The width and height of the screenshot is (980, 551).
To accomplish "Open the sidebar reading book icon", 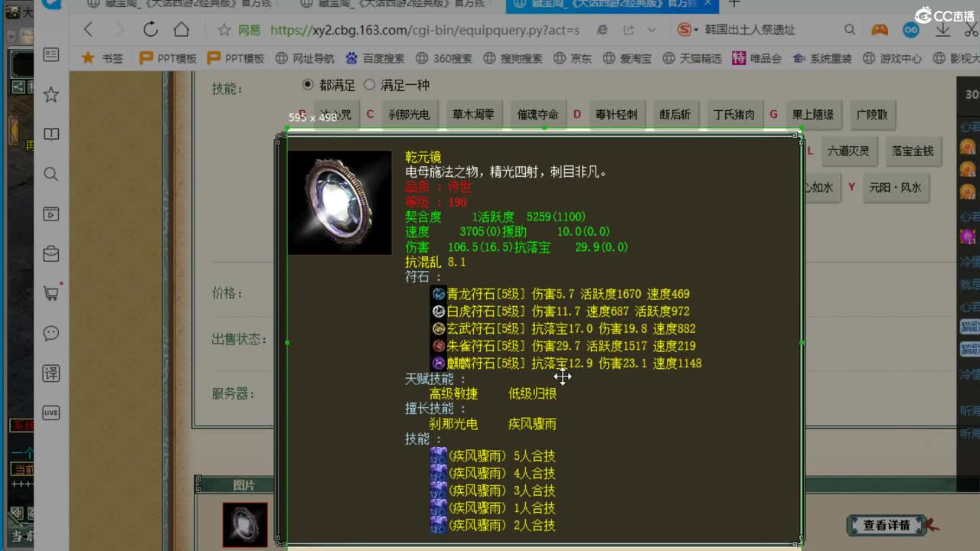I will (51, 135).
